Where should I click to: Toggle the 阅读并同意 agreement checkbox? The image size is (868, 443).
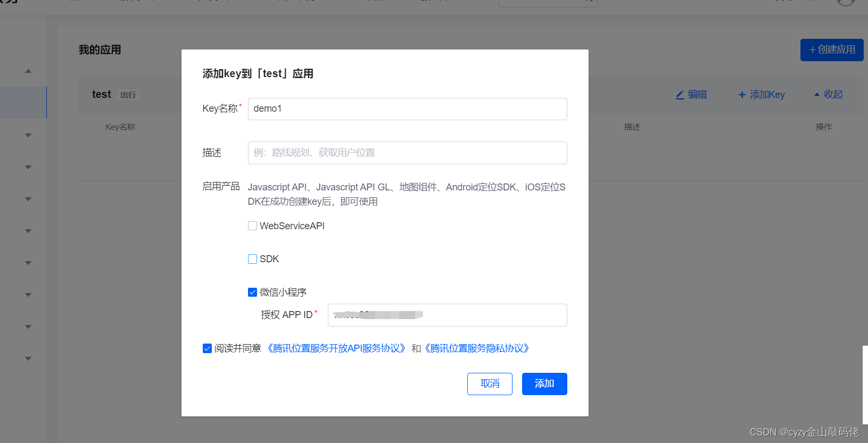(x=207, y=348)
